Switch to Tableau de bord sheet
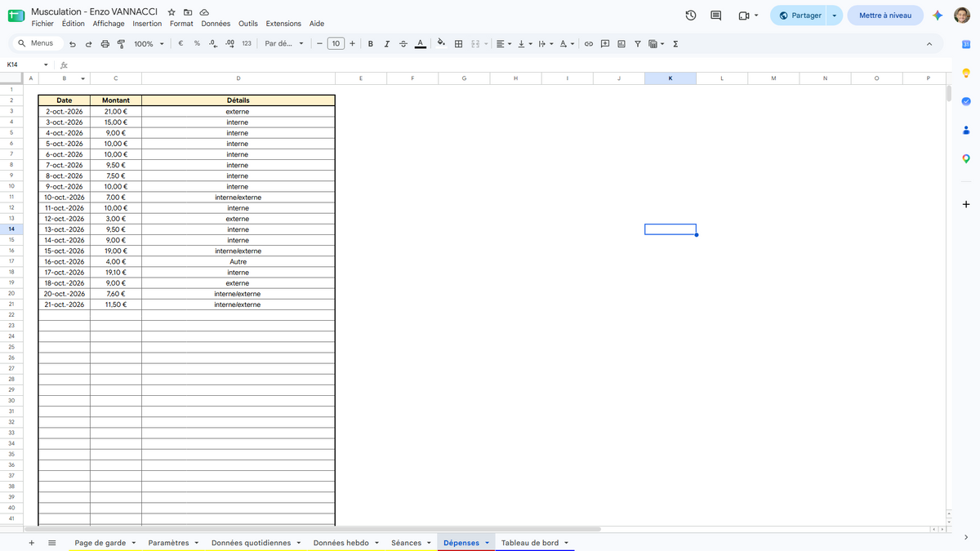The width and height of the screenshot is (980, 551). 530,543
